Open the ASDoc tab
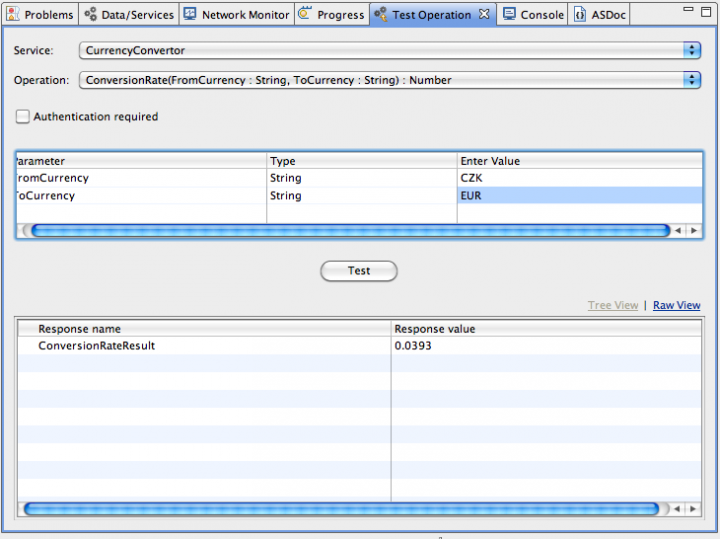Viewport: 720px width, 539px height. tap(599, 15)
